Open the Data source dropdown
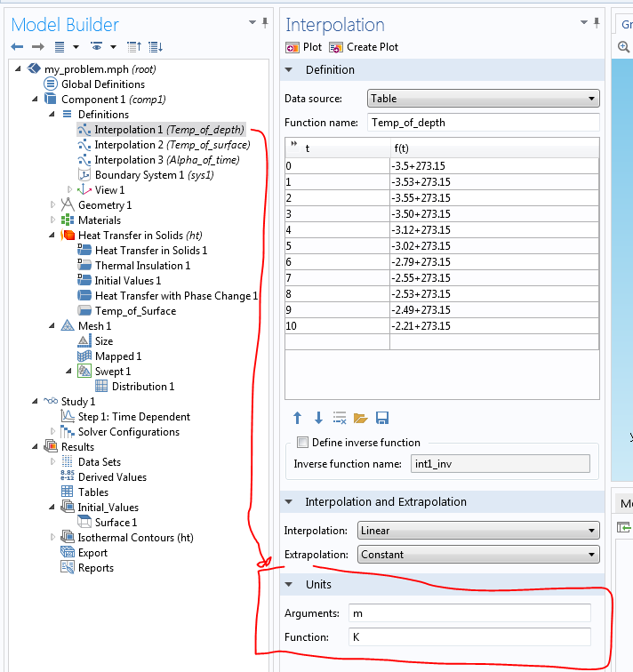Screen dimensions: 633x672 pyautogui.click(x=483, y=99)
